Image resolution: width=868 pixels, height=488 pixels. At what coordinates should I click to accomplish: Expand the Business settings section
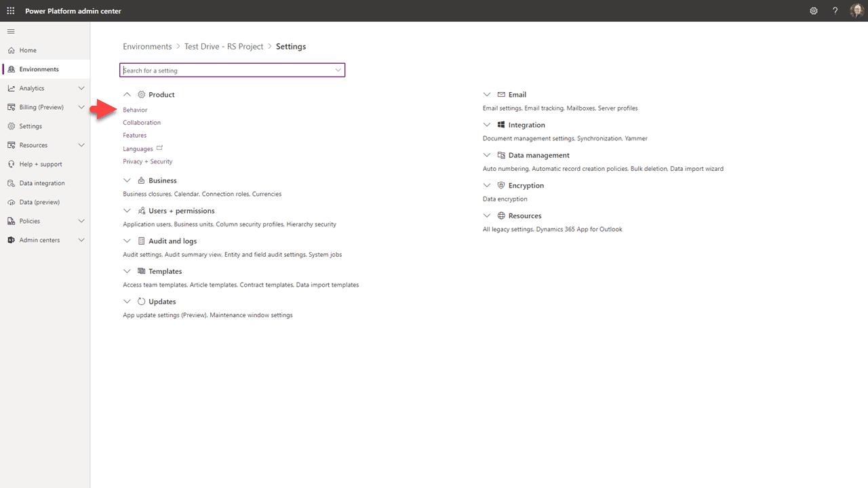point(127,180)
